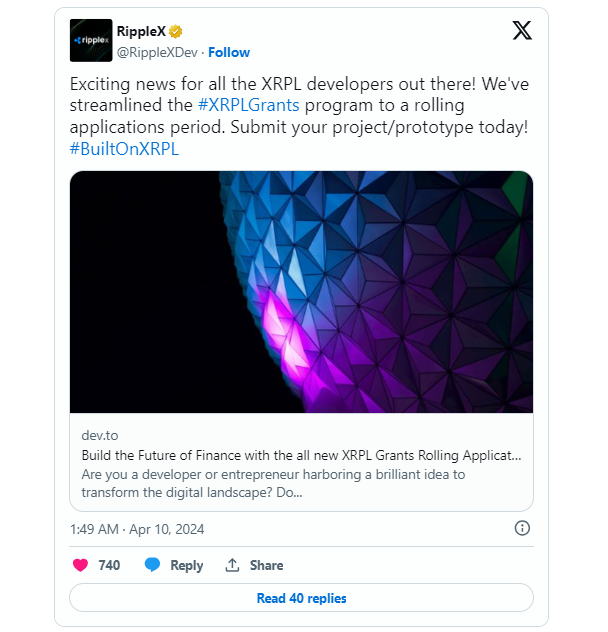This screenshot has height=632, width=608.
Task: Open the geometric sphere preview image
Action: [x=301, y=292]
